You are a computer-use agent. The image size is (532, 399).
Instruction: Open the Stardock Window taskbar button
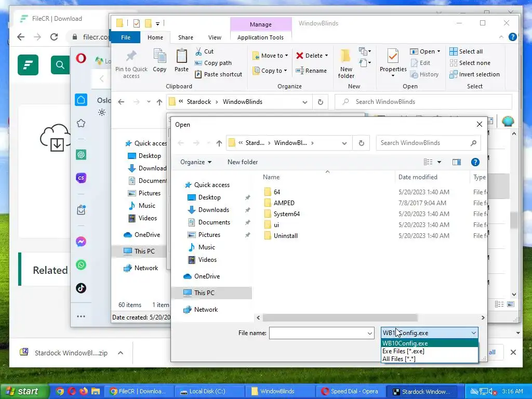click(422, 392)
